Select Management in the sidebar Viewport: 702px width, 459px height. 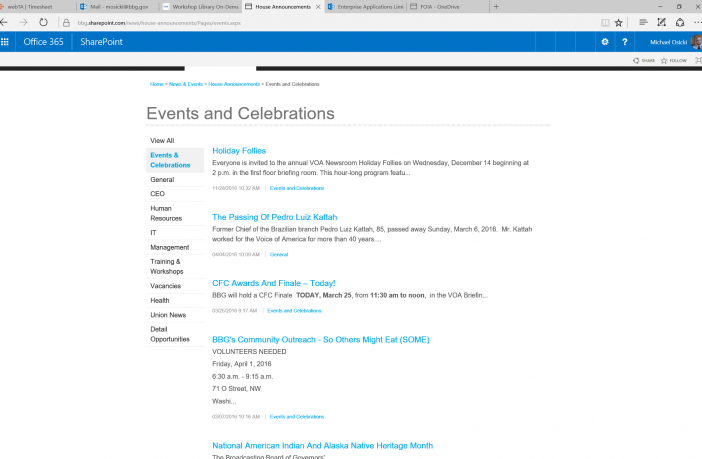click(170, 247)
